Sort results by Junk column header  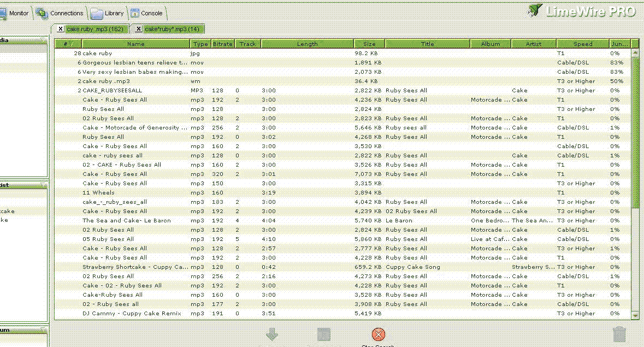pos(620,44)
